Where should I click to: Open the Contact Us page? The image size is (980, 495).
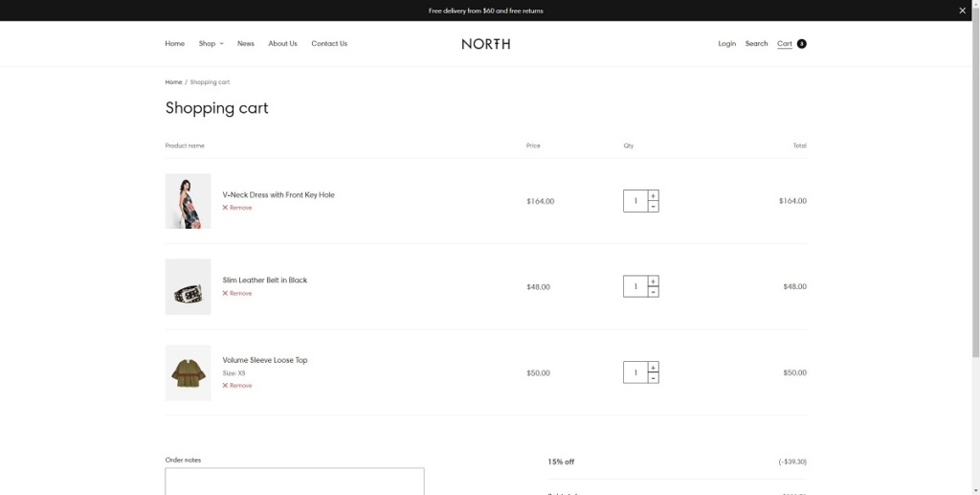click(329, 44)
